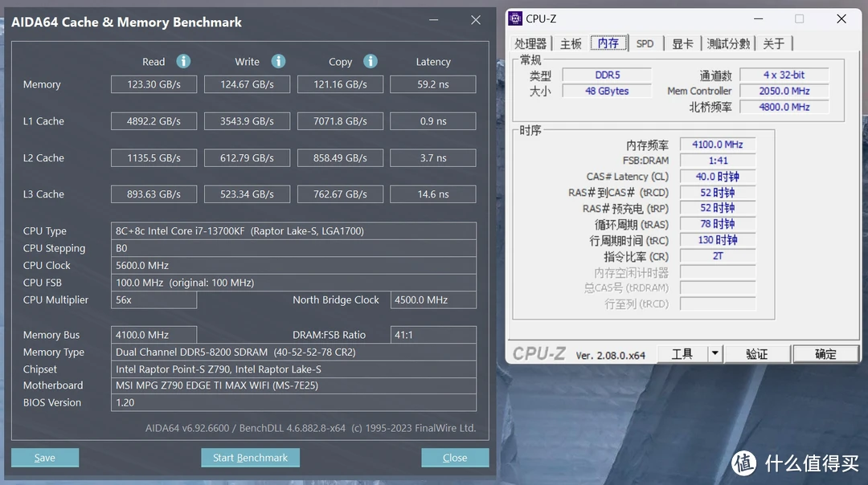Image resolution: width=868 pixels, height=485 pixels.
Task: Show the 关于 tab
Action: (x=774, y=43)
